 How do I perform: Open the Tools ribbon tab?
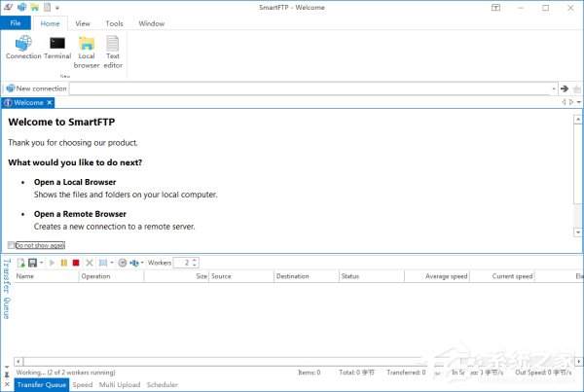tap(114, 23)
